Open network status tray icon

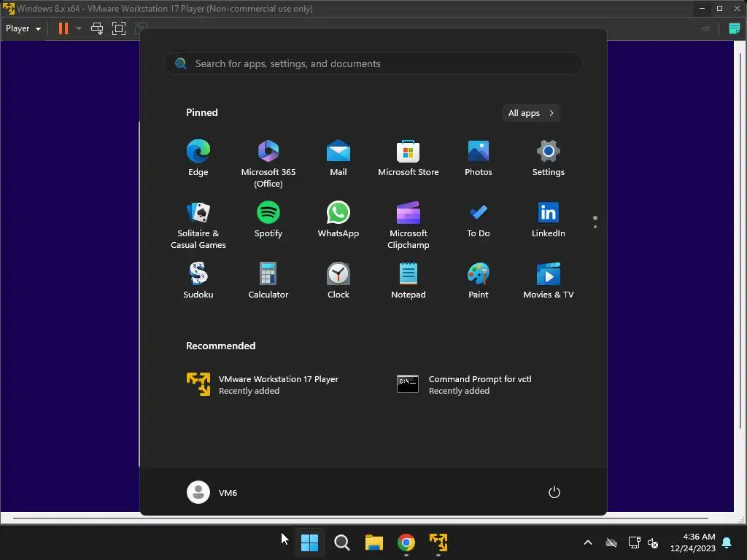pyautogui.click(x=634, y=542)
